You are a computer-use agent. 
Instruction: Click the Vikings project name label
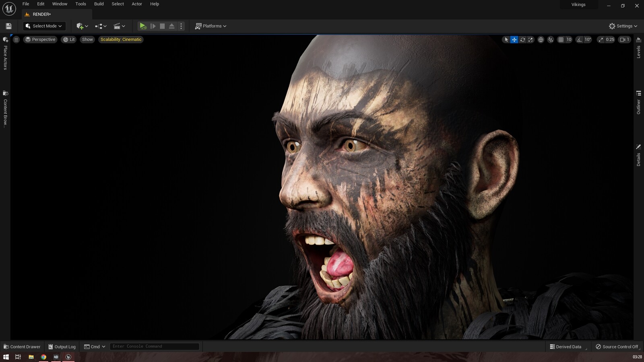578,5
